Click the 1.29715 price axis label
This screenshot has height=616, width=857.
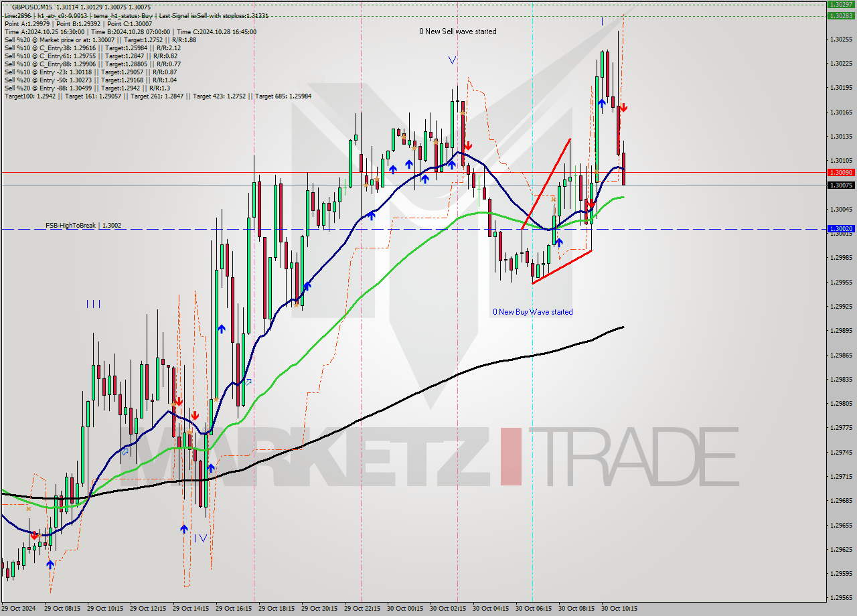coord(841,476)
